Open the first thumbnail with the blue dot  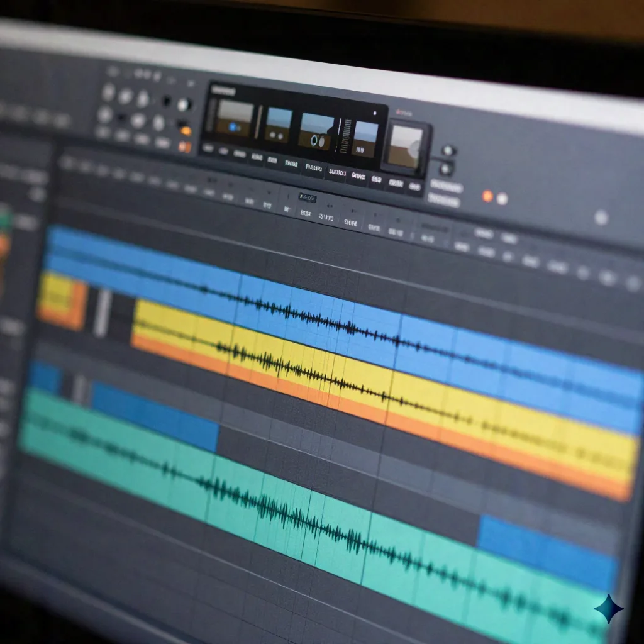click(x=235, y=118)
